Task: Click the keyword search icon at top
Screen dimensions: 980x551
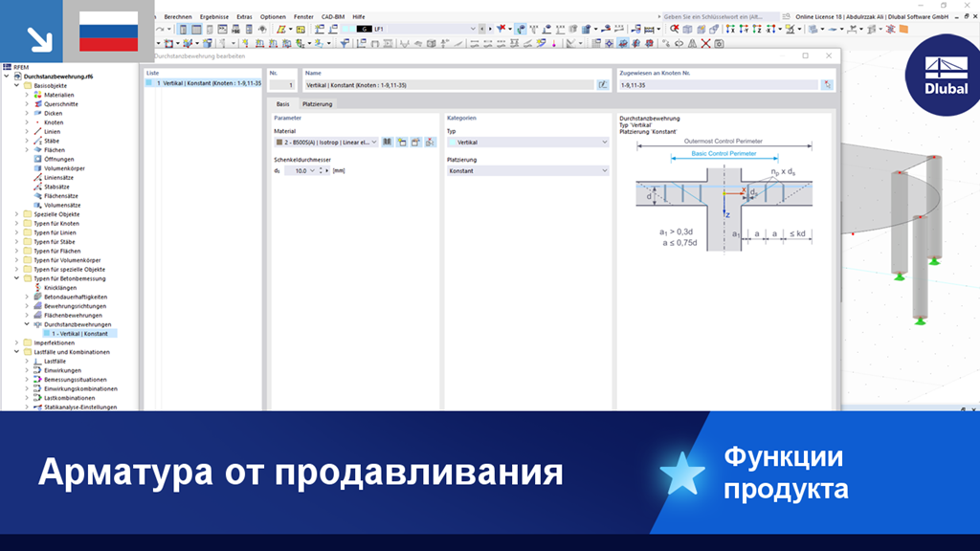Action: coord(787,17)
